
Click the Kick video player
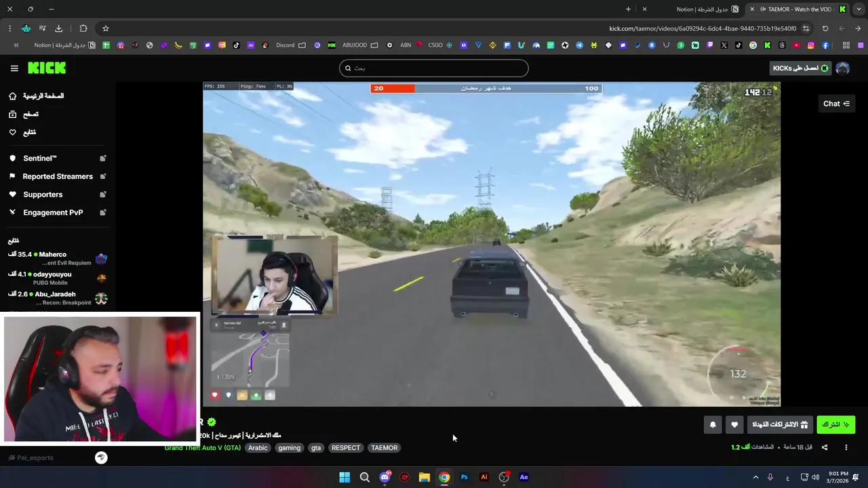coord(492,245)
